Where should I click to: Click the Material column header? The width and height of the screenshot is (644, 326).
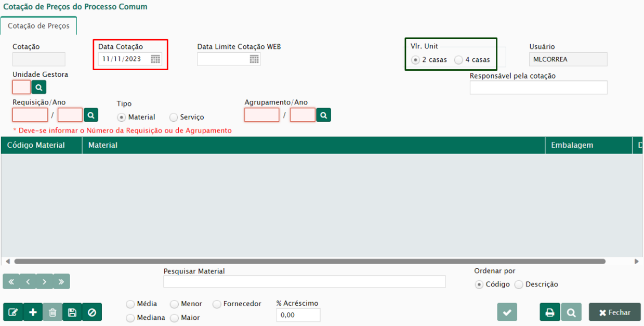click(x=312, y=145)
